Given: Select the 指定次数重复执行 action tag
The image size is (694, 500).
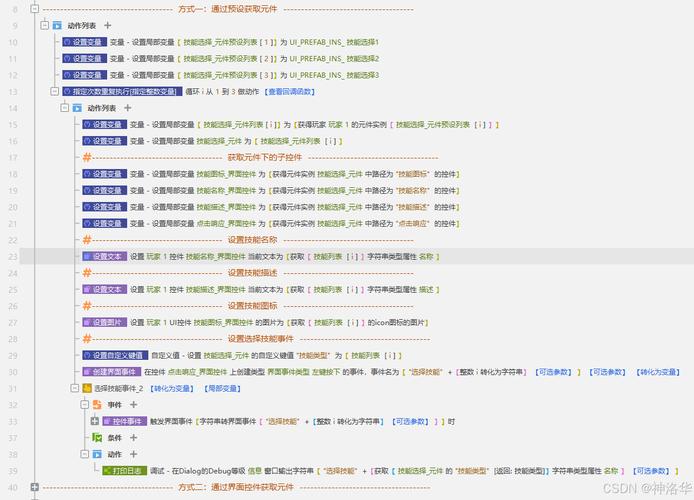Looking at the screenshot, I should pyautogui.click(x=122, y=92).
